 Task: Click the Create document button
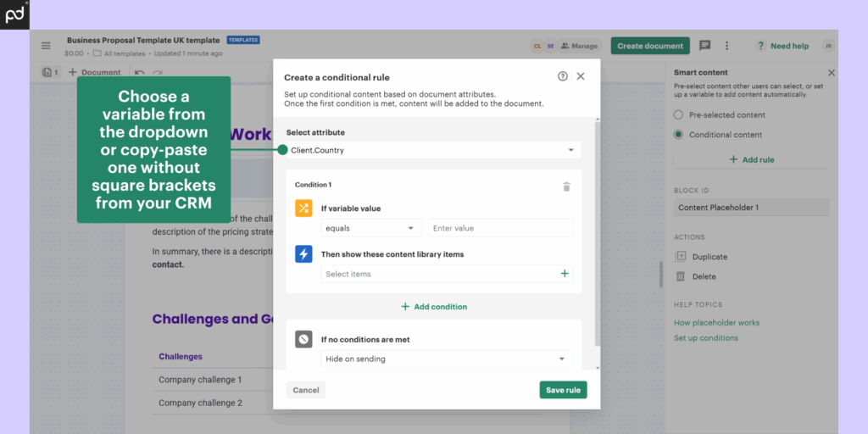pyautogui.click(x=649, y=46)
